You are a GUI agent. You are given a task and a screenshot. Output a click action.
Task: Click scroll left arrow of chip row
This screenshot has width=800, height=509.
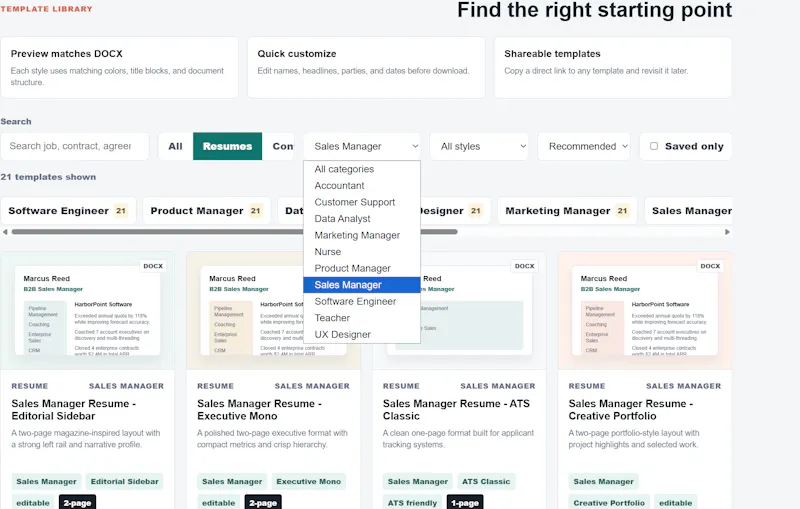tap(5, 232)
